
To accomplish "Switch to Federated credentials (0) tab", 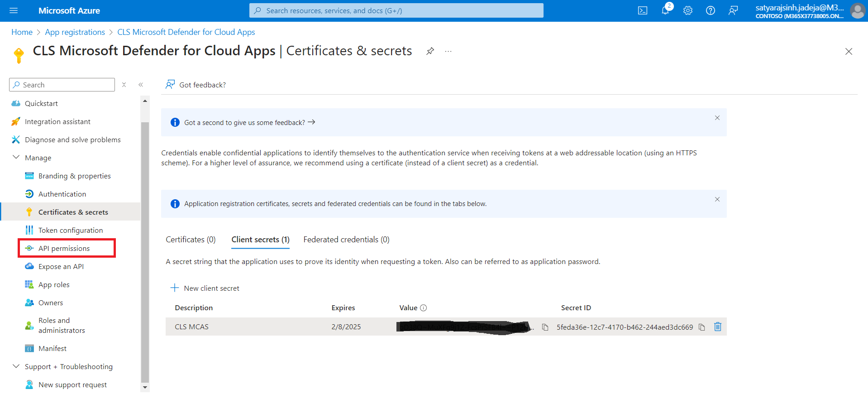I will point(346,240).
